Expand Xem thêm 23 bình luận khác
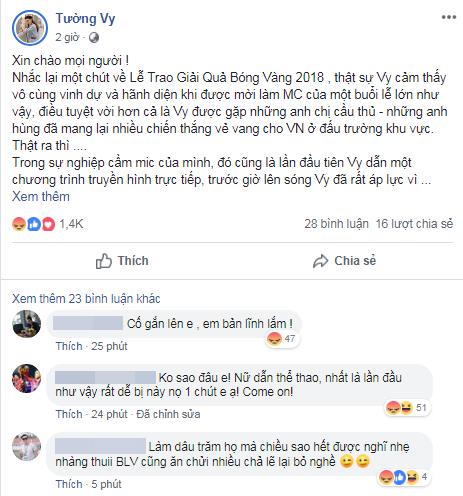463x496 pixels. (86, 299)
